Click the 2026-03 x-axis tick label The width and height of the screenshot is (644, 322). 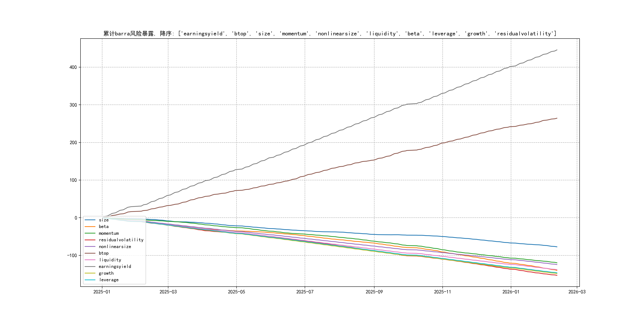pyautogui.click(x=577, y=292)
